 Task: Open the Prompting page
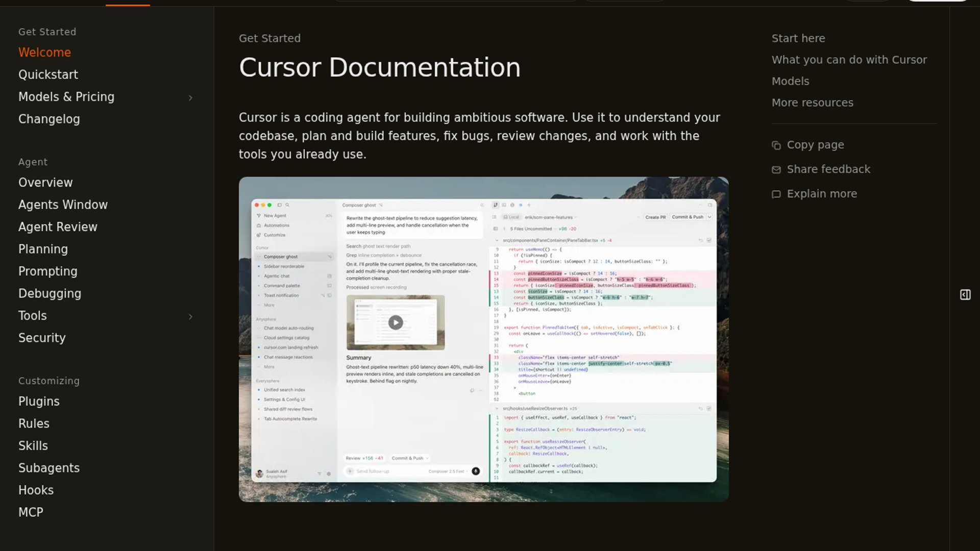pos(48,271)
